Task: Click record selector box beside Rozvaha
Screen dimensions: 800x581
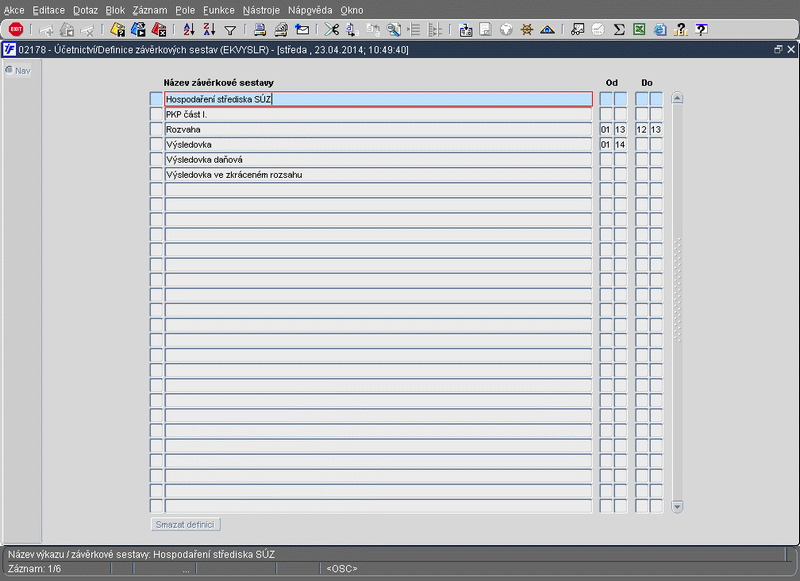Action: 156,130
